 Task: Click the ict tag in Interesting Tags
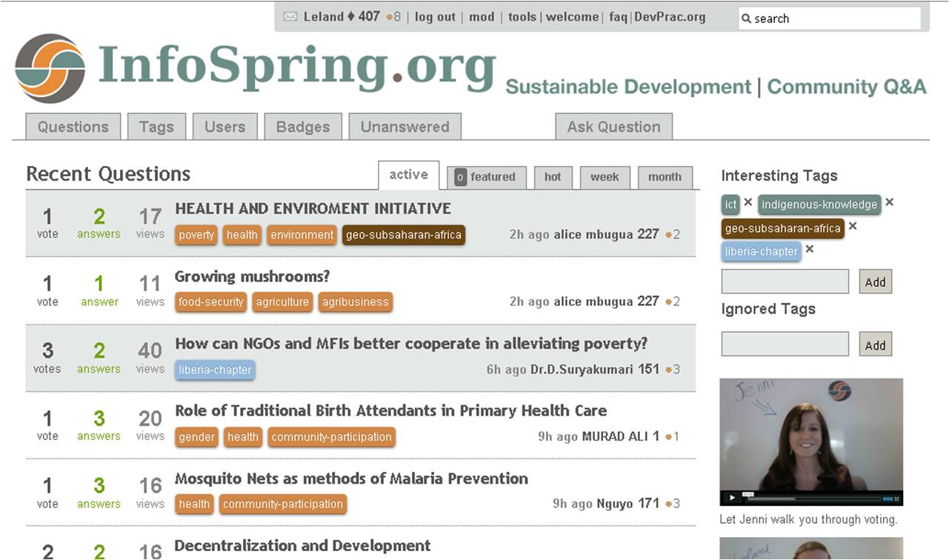tap(731, 204)
